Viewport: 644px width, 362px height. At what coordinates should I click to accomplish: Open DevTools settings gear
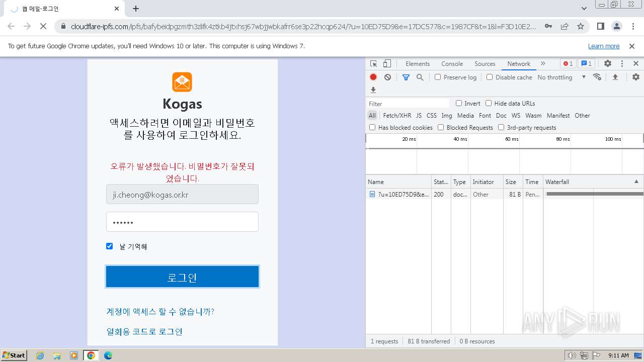pos(608,64)
